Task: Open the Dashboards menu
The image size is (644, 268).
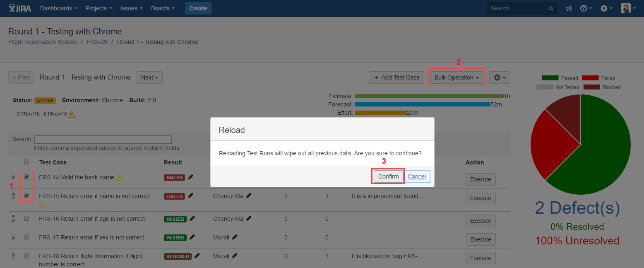Action: 59,8
